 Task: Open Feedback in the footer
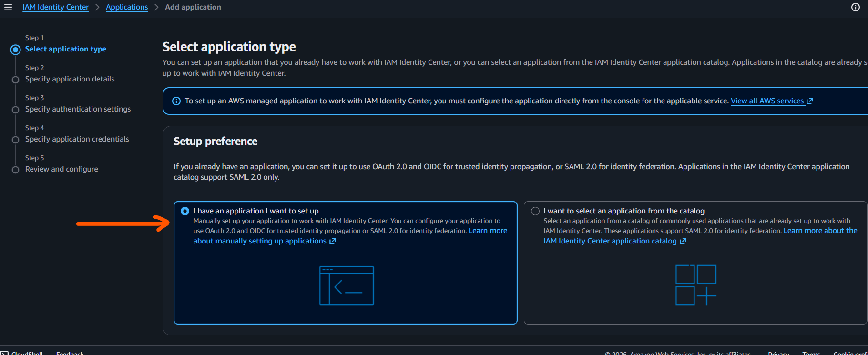pos(70,353)
